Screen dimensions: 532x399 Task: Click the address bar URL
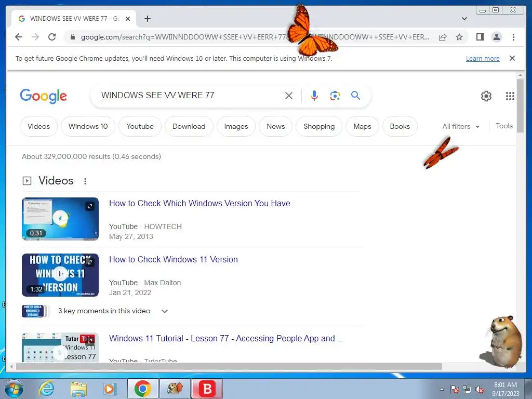click(255, 37)
